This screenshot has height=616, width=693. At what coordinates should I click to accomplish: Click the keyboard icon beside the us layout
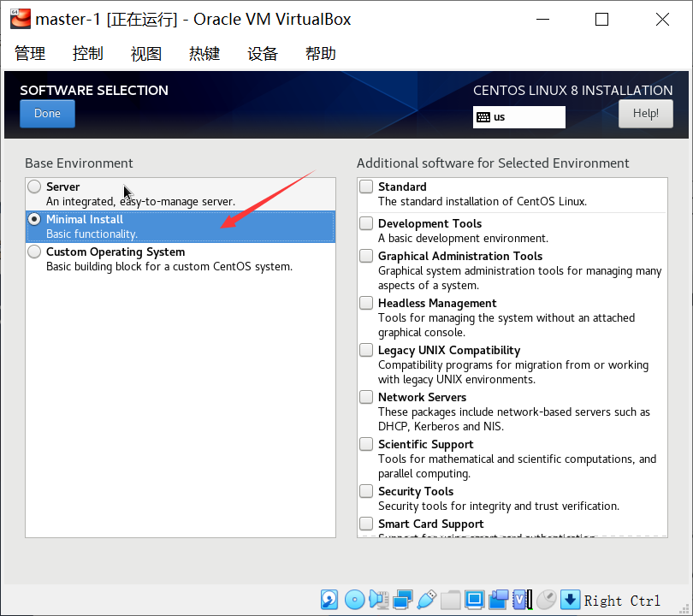click(x=483, y=117)
